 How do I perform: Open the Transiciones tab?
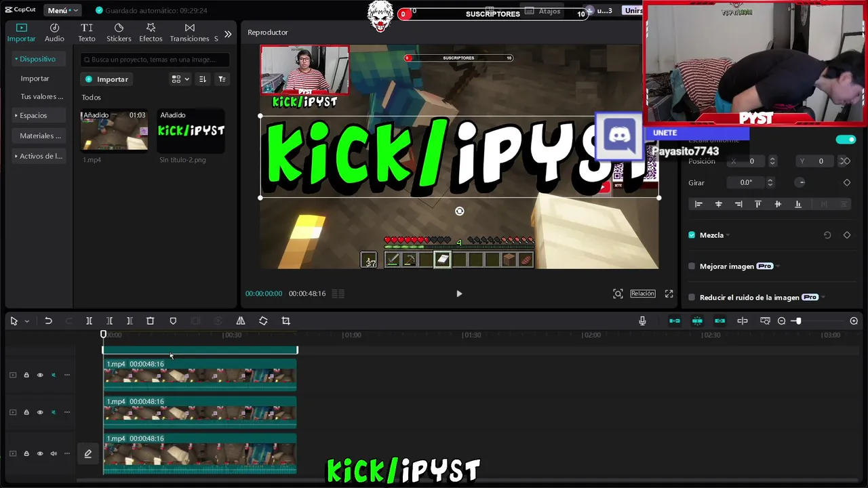pos(189,33)
